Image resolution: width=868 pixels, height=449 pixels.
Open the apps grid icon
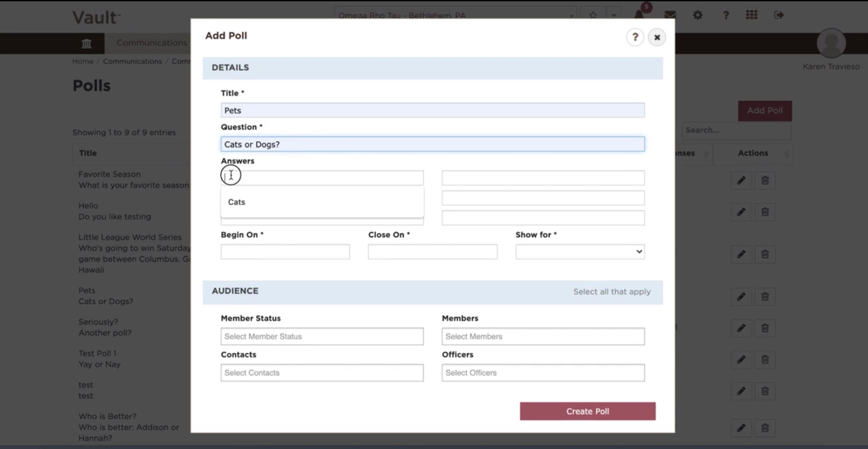752,15
